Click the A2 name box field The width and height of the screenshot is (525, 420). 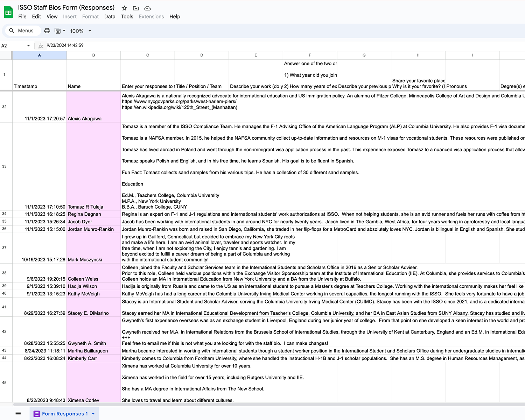coord(16,45)
